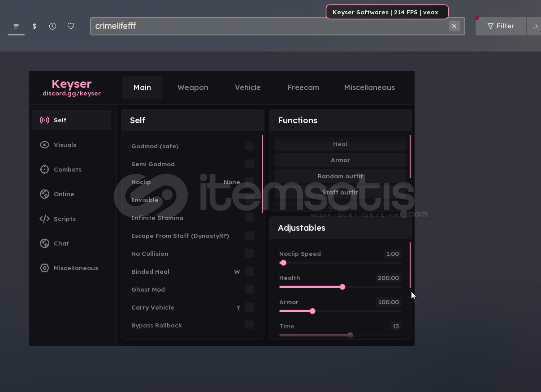Click the Noclip Speed value 1.00

pos(392,254)
